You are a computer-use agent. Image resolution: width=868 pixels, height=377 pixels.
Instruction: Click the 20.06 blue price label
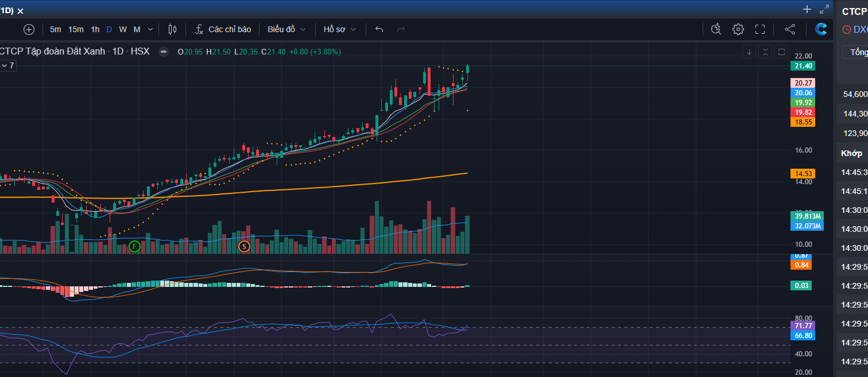[804, 93]
